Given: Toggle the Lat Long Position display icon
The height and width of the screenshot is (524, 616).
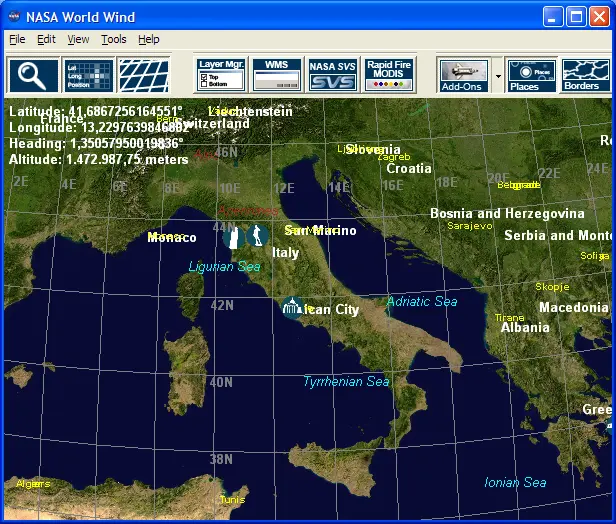Looking at the screenshot, I should tap(88, 75).
